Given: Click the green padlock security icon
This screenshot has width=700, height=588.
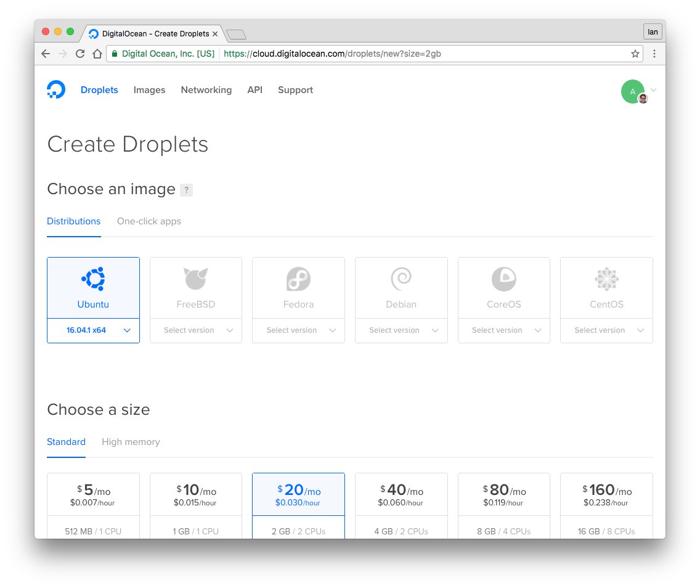Looking at the screenshot, I should coord(115,54).
